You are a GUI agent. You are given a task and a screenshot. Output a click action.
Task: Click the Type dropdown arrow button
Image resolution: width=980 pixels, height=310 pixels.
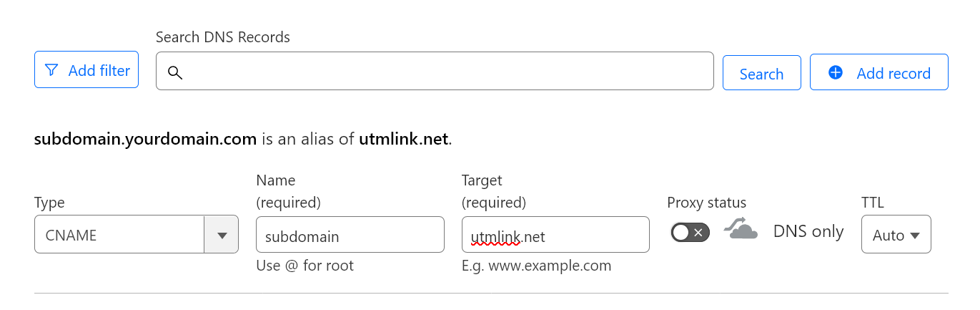tap(222, 235)
